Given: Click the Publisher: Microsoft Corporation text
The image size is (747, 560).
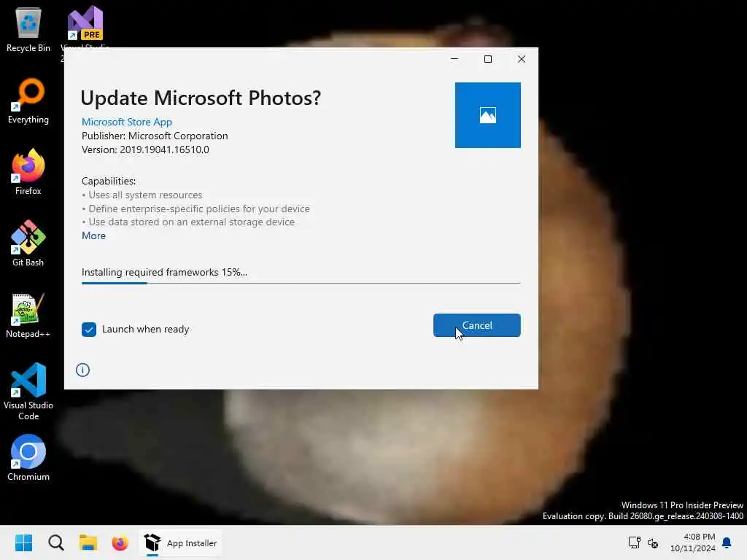Looking at the screenshot, I should point(155,136).
